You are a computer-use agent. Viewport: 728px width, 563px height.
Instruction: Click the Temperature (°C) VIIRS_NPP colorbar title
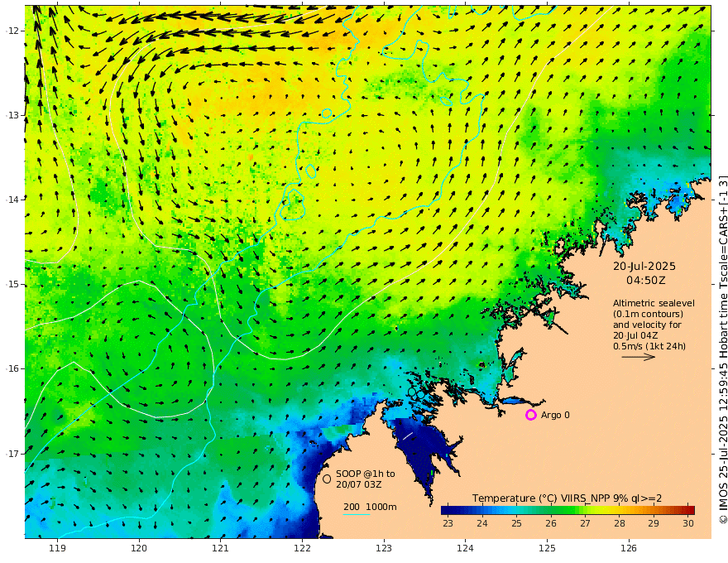click(x=567, y=498)
